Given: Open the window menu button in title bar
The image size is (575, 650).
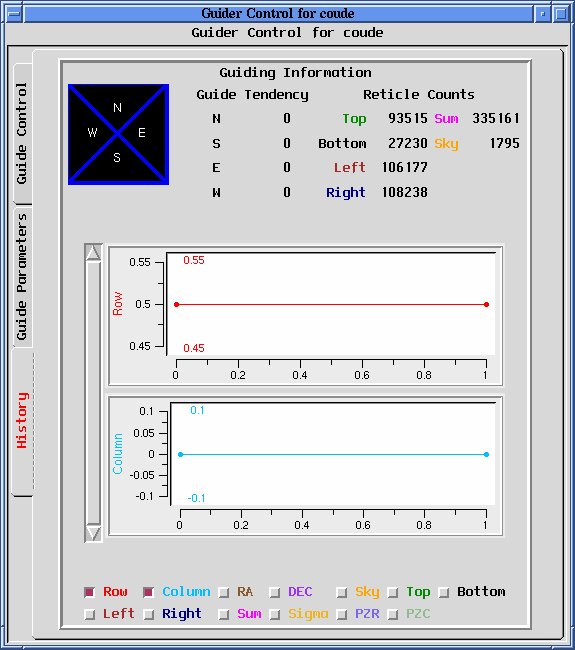Looking at the screenshot, I should tap(14, 14).
